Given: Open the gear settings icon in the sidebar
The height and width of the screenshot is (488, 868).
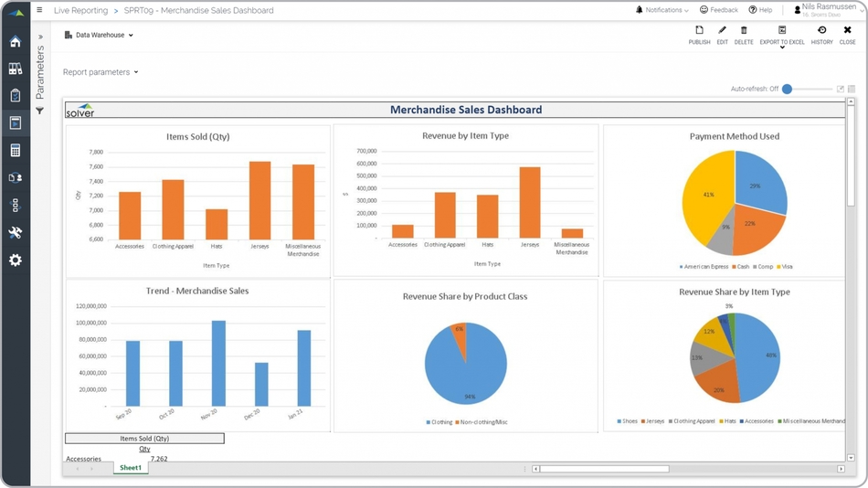Looking at the screenshot, I should (x=16, y=260).
